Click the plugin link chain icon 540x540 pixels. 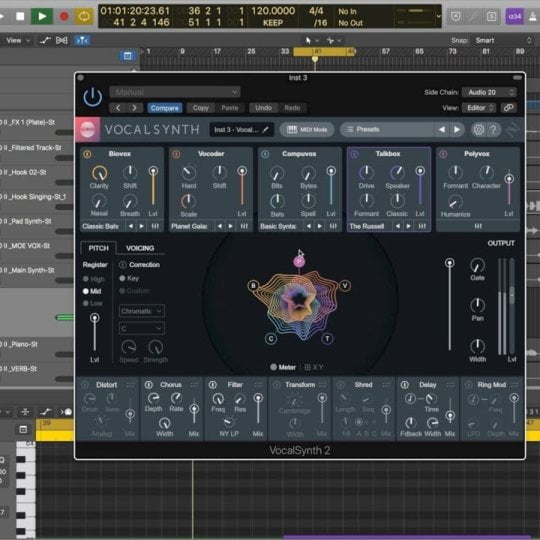[x=508, y=108]
